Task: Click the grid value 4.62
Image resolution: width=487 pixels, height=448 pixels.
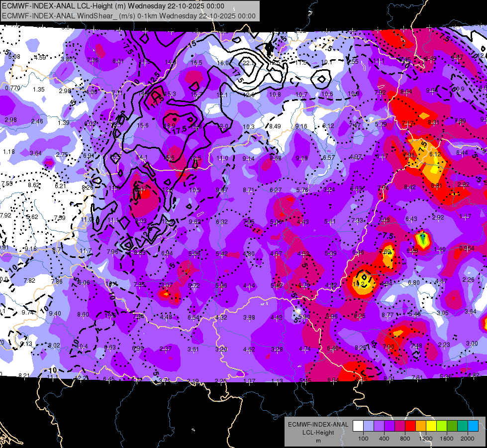Action: pos(249,349)
